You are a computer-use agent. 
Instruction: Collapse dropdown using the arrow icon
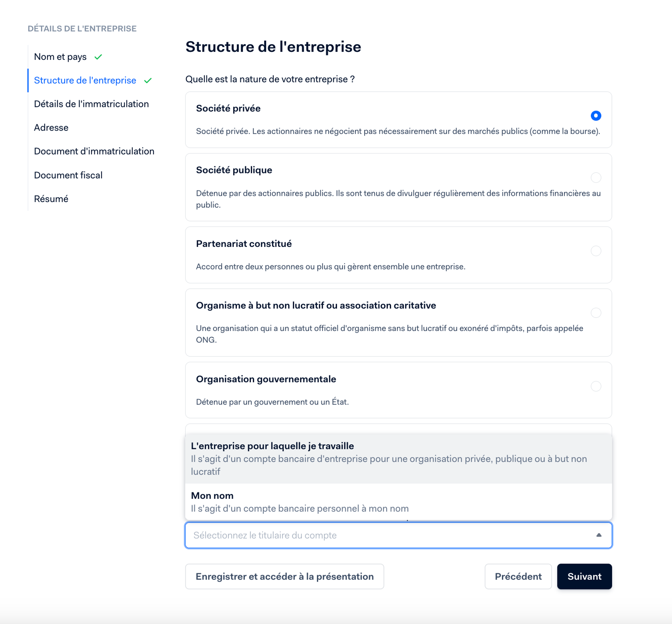point(598,535)
